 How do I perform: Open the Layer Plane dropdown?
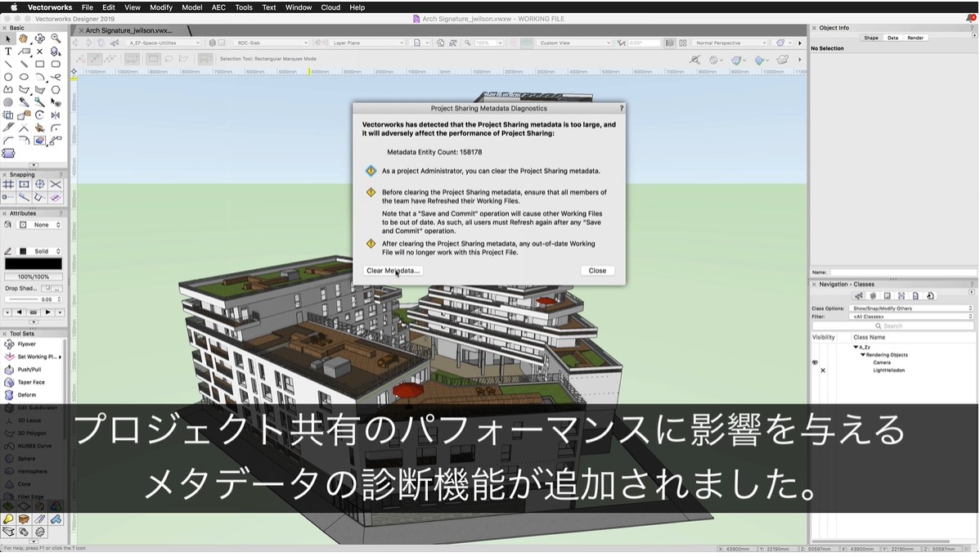[367, 43]
